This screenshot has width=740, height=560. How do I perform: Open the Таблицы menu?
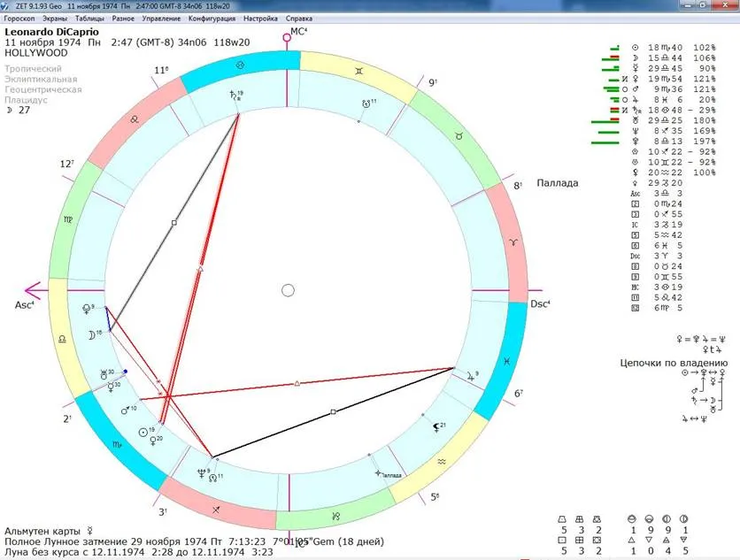[89, 18]
